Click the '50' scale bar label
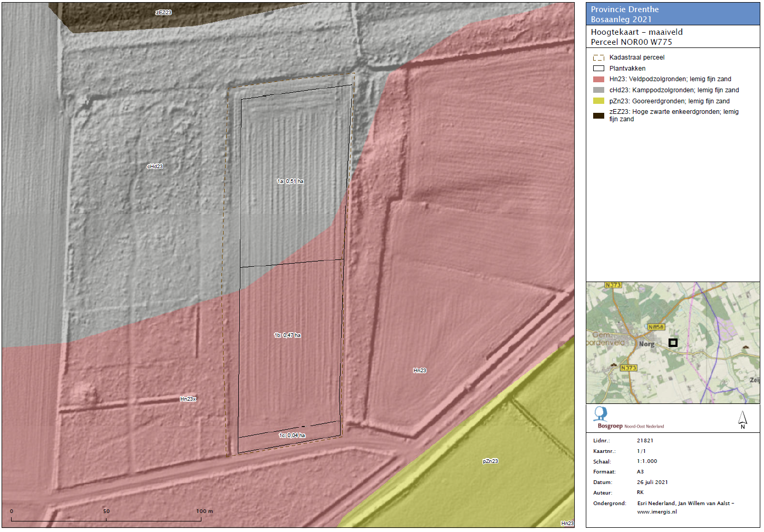The width and height of the screenshot is (764, 532). 107,511
